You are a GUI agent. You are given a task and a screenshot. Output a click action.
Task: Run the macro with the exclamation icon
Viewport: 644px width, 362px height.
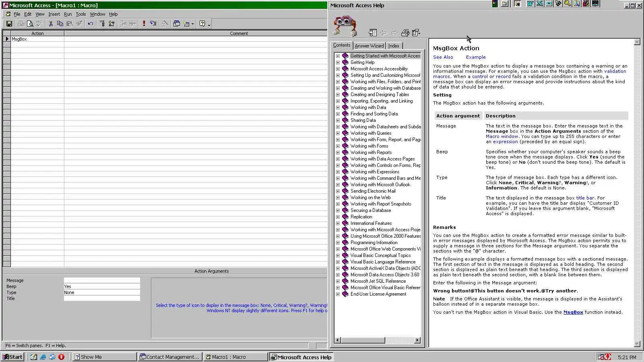[x=144, y=24]
